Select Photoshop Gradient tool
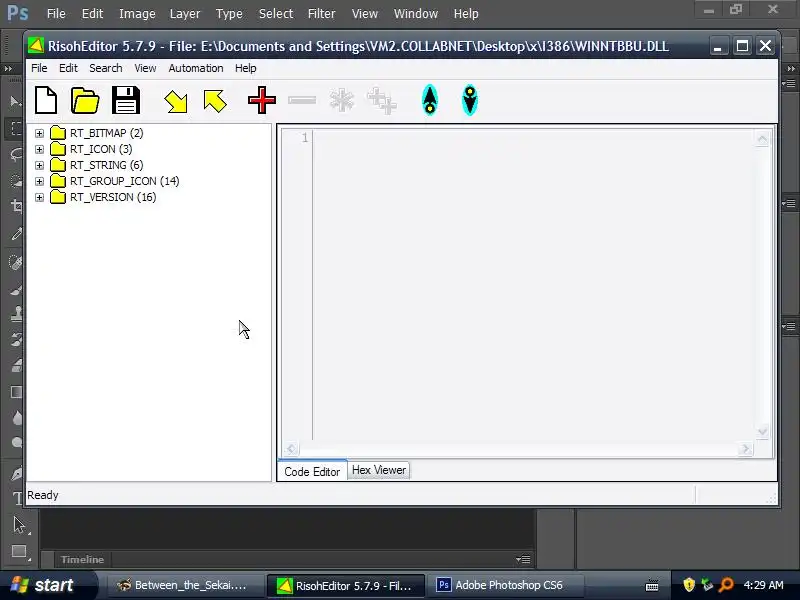This screenshot has height=600, width=800. pos(16,392)
